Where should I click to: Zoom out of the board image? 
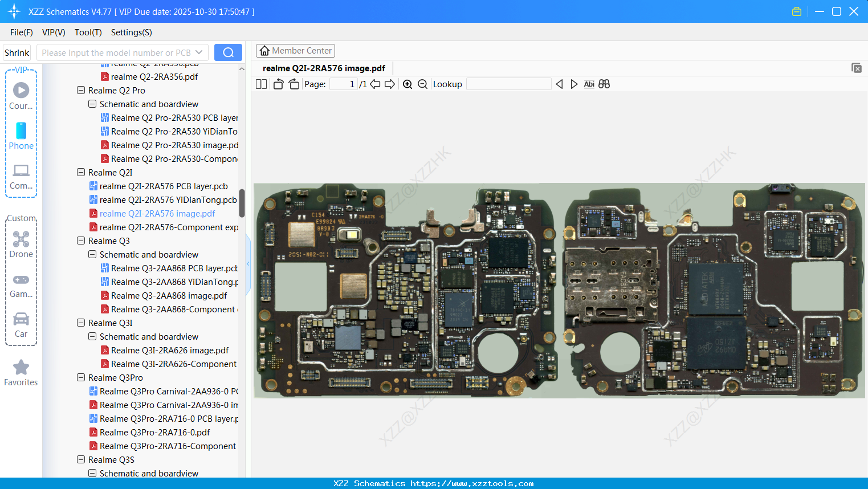[x=422, y=84]
